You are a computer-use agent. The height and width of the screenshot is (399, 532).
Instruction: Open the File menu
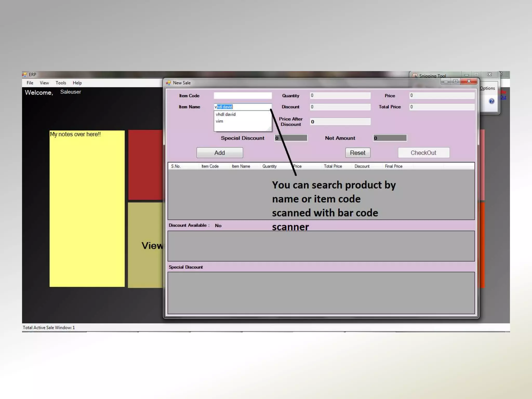30,83
